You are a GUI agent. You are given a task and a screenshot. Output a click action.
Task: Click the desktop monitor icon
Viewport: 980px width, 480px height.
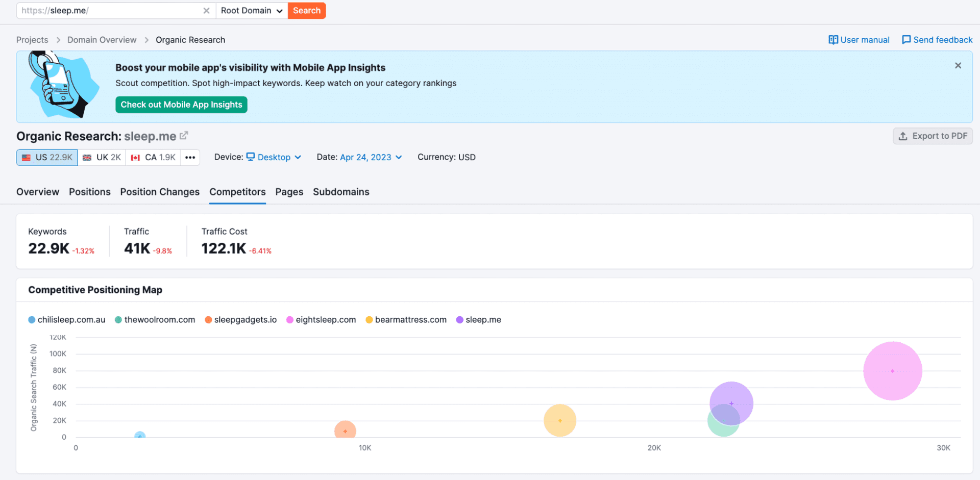point(251,157)
